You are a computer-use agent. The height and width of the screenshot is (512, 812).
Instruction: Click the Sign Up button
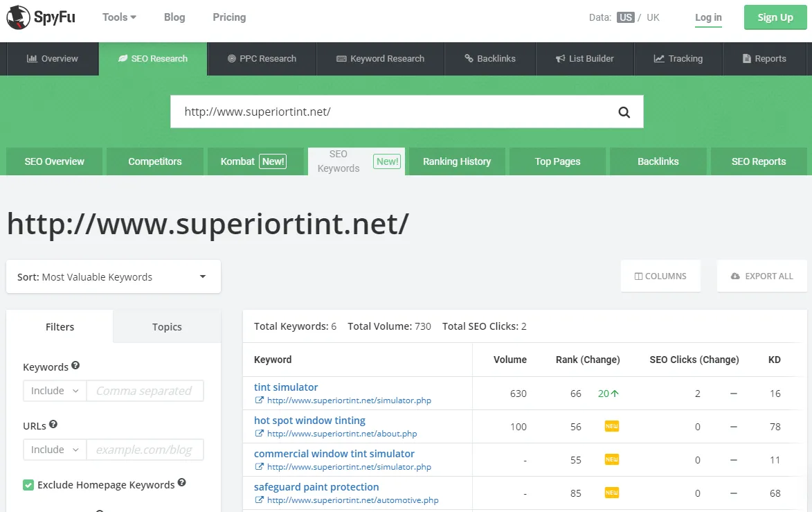pyautogui.click(x=775, y=17)
